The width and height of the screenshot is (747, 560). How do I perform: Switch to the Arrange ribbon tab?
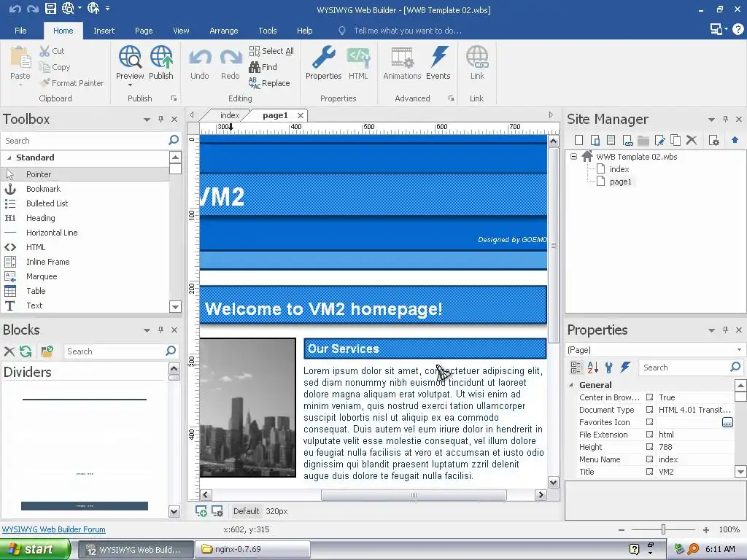223,31
